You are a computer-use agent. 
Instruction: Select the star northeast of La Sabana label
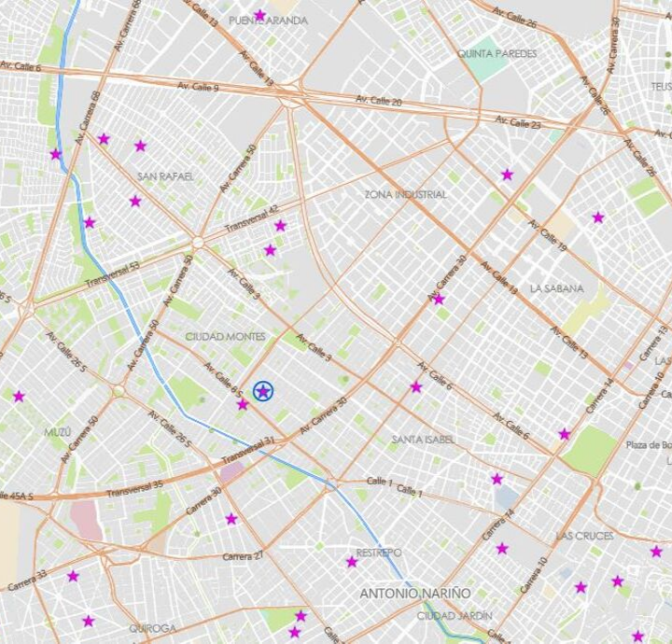click(x=598, y=217)
